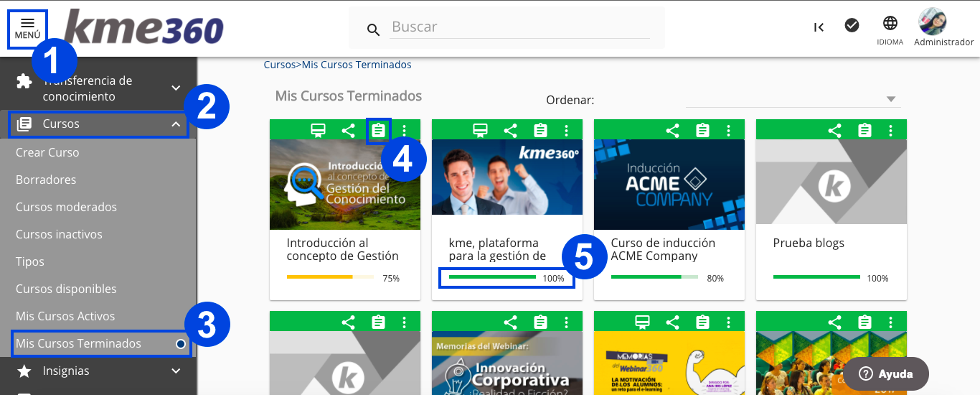Open clipboard report on ACME course card
Viewport: 980px width, 395px height.
pyautogui.click(x=702, y=130)
